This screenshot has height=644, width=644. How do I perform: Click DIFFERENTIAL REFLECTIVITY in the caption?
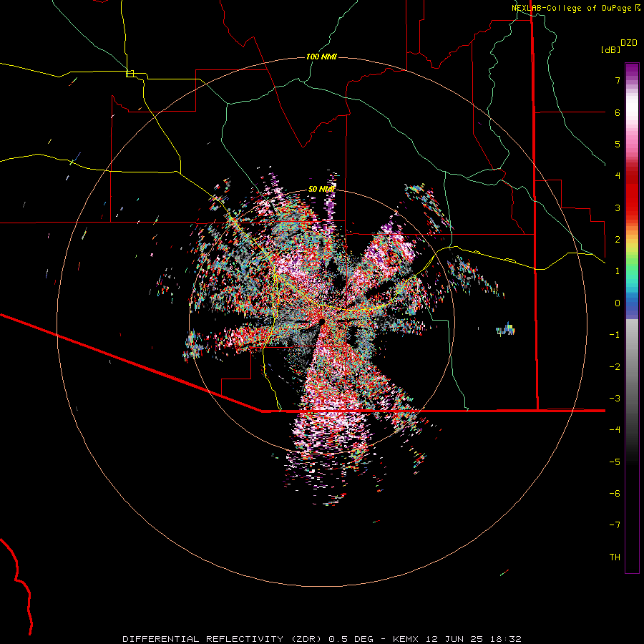(x=203, y=639)
